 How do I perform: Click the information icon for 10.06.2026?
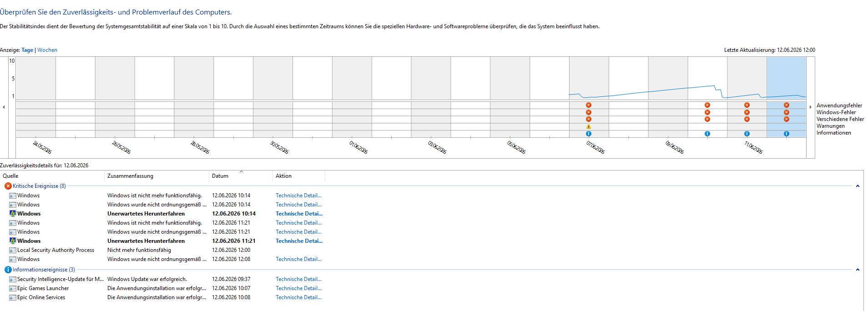(707, 134)
